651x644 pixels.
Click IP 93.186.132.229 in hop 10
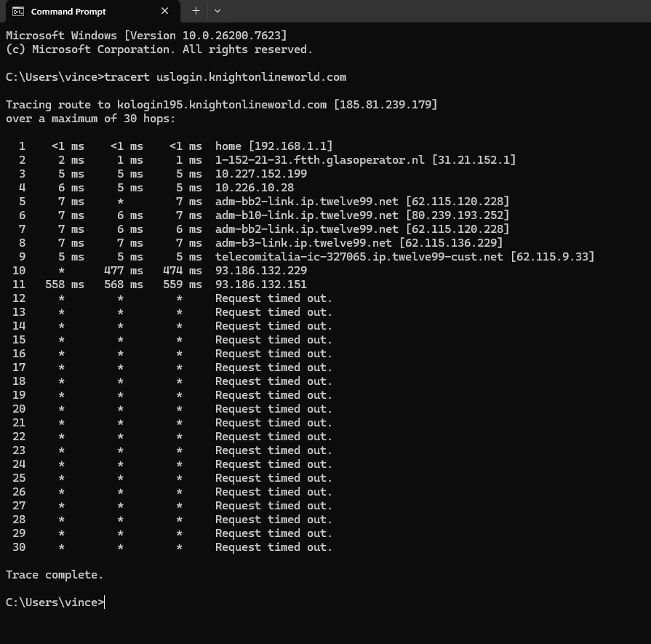click(261, 271)
